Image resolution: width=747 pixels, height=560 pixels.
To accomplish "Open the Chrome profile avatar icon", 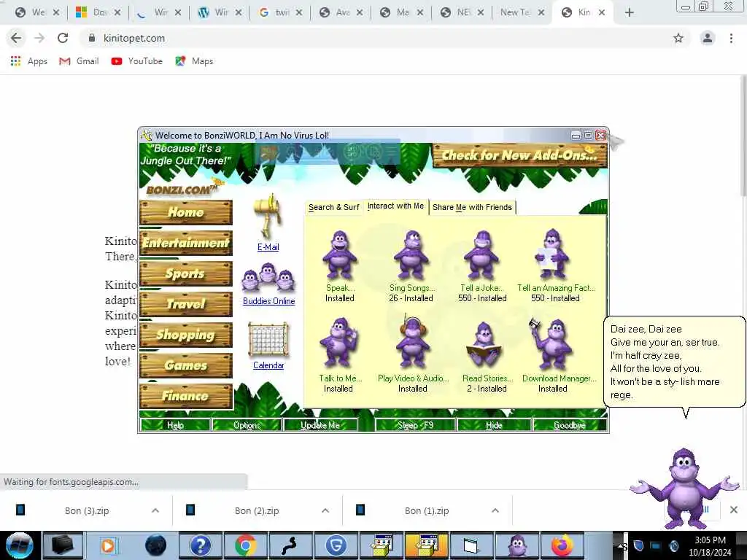I will [x=708, y=38].
